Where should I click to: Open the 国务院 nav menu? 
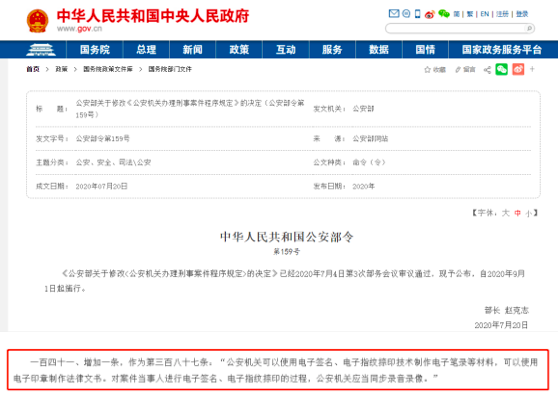point(95,49)
